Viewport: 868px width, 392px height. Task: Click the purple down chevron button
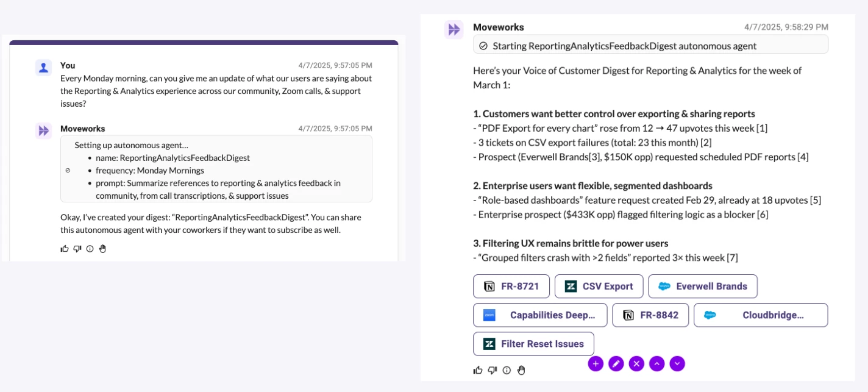677,364
